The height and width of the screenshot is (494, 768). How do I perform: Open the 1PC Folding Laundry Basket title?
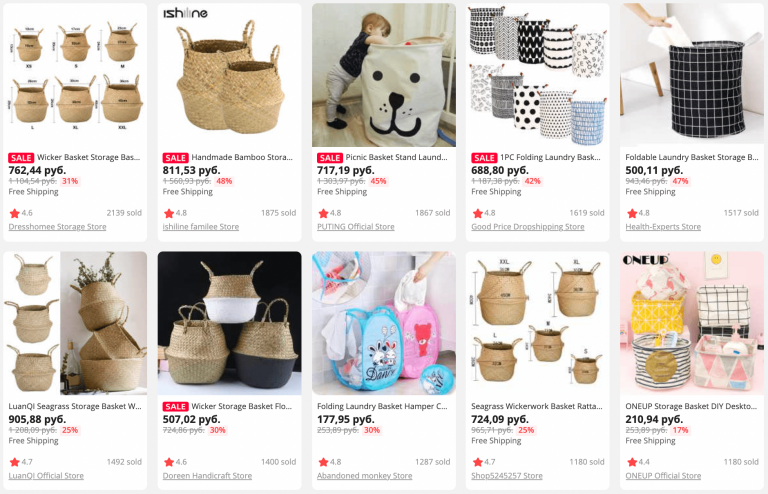tap(550, 157)
